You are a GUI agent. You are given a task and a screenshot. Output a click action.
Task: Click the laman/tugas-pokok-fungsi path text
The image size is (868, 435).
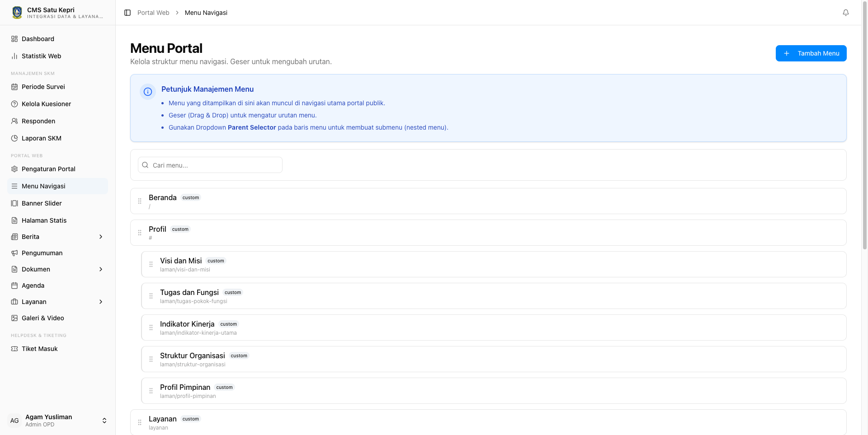coord(193,301)
